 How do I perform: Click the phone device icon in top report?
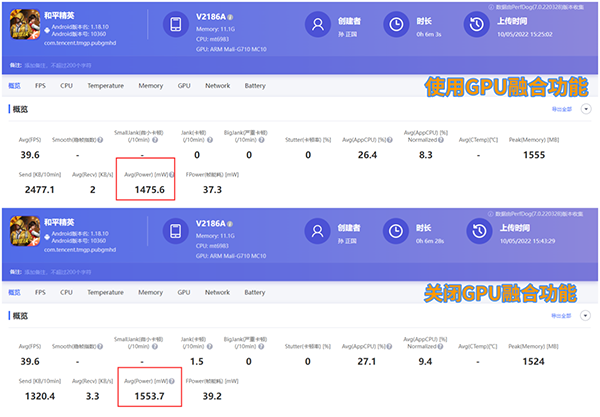click(175, 26)
